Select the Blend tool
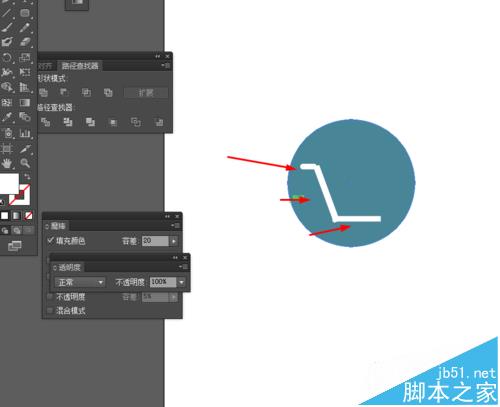This screenshot has width=500, height=407. pos(25,117)
